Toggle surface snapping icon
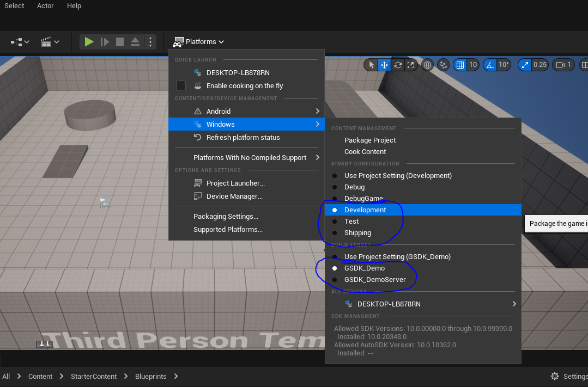 pyautogui.click(x=443, y=65)
